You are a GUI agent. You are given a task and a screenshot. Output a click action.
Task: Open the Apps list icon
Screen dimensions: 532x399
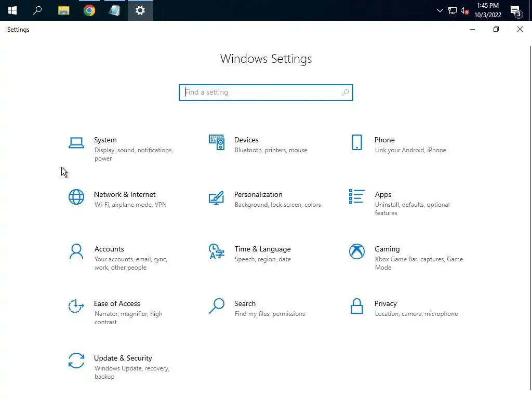point(356,196)
